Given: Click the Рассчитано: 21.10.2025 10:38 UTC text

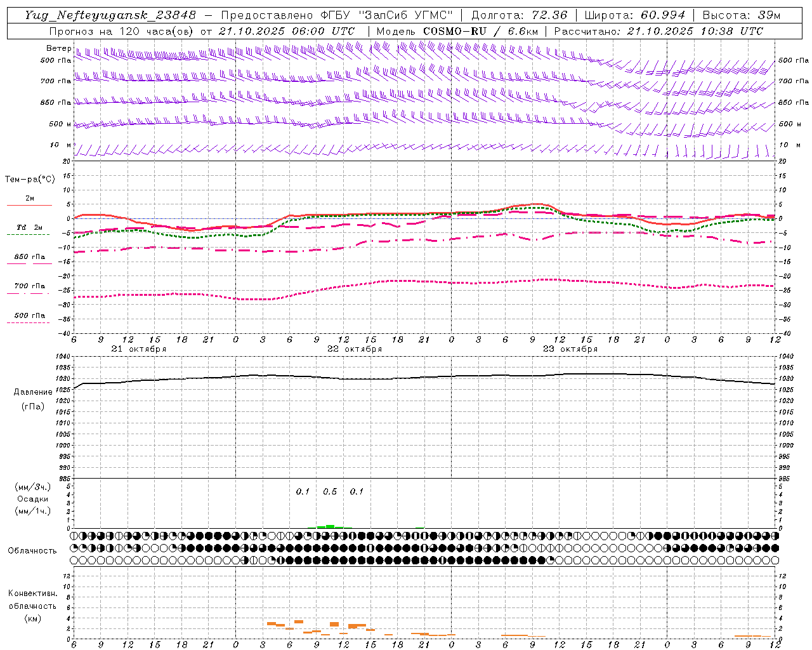Looking at the screenshot, I should click(x=658, y=31).
